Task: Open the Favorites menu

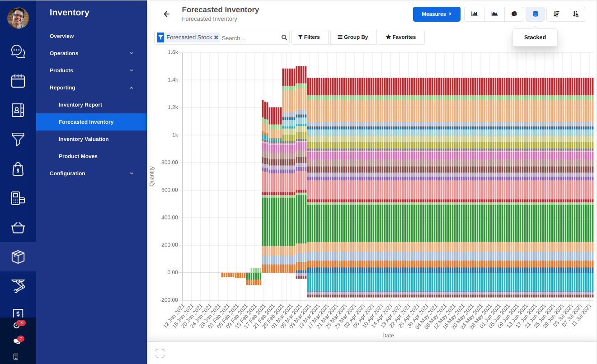Action: tap(401, 37)
